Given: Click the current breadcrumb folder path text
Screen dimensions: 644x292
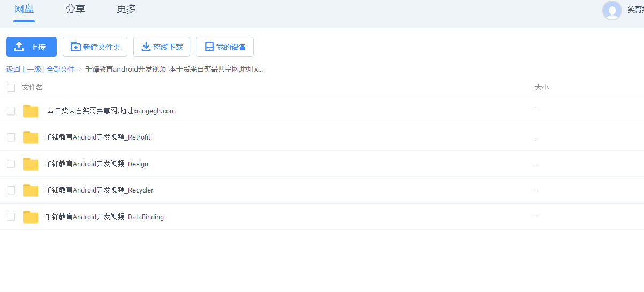Looking at the screenshot, I should pos(174,69).
